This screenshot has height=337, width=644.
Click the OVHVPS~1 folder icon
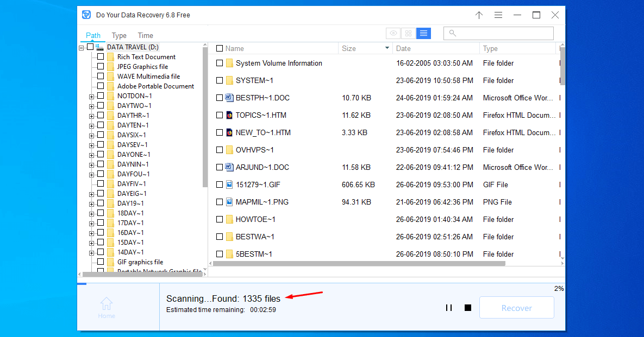pyautogui.click(x=229, y=150)
